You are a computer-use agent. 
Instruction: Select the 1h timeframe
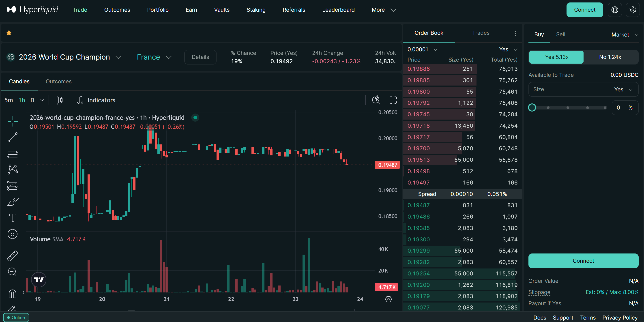(x=22, y=100)
